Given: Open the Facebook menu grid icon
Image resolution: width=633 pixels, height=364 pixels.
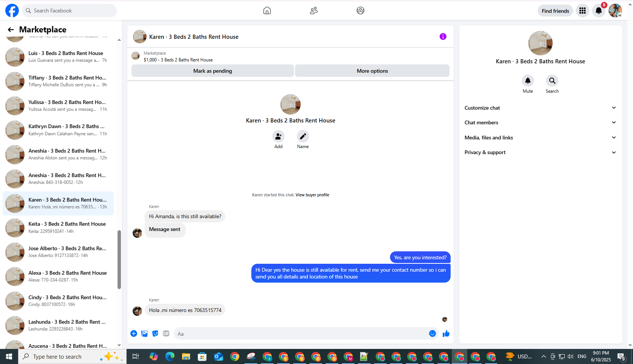Looking at the screenshot, I should pos(583,11).
